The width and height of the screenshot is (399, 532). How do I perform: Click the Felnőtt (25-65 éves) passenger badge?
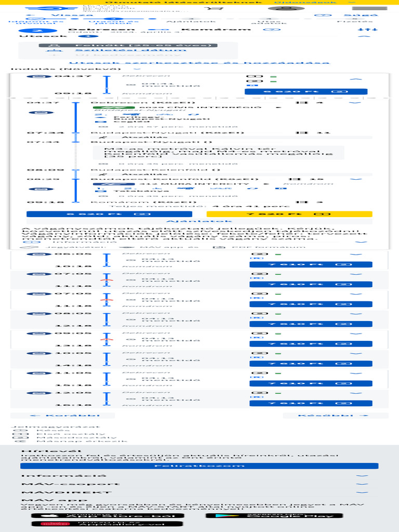point(128,45)
